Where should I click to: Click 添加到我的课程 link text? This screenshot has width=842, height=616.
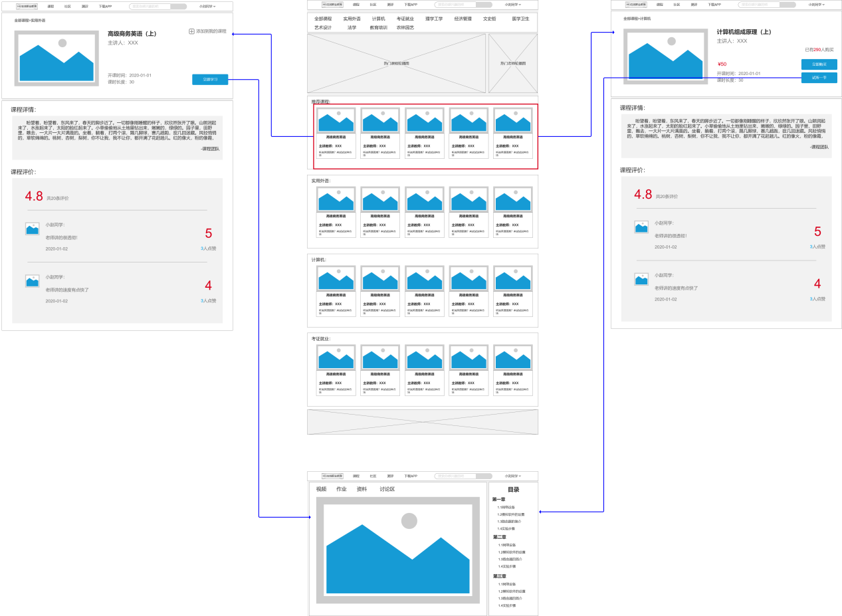(211, 31)
